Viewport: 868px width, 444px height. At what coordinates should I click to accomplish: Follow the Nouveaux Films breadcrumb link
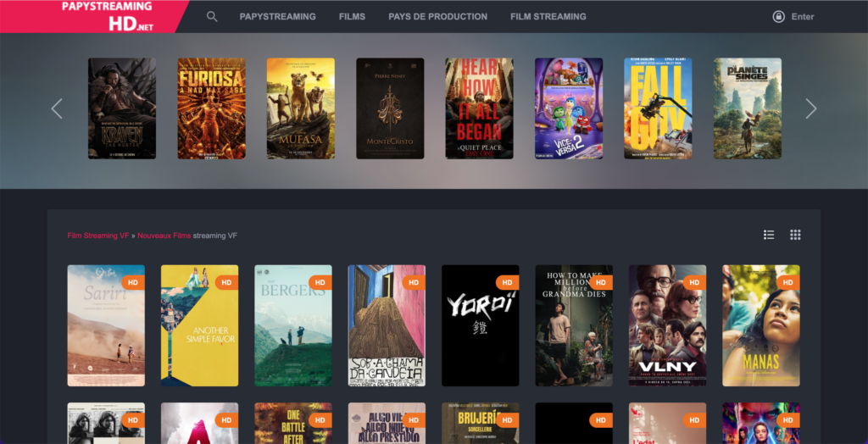coord(164,236)
